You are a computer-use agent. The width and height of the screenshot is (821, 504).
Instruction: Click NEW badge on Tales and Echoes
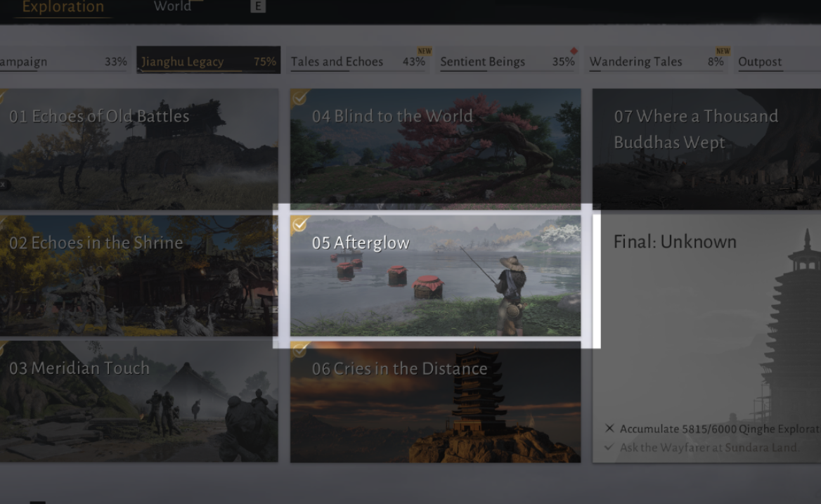pyautogui.click(x=425, y=51)
